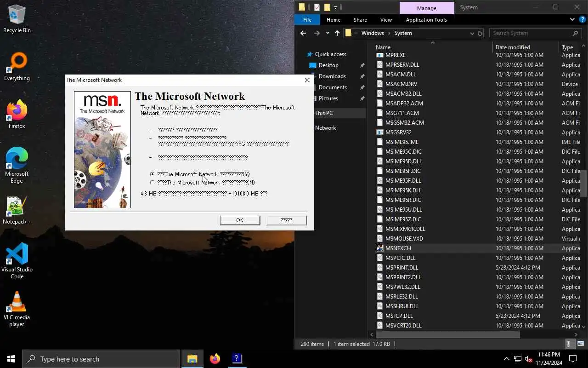Click the MPREXE file icon
Image resolution: width=588 pixels, height=368 pixels.
pos(379,55)
